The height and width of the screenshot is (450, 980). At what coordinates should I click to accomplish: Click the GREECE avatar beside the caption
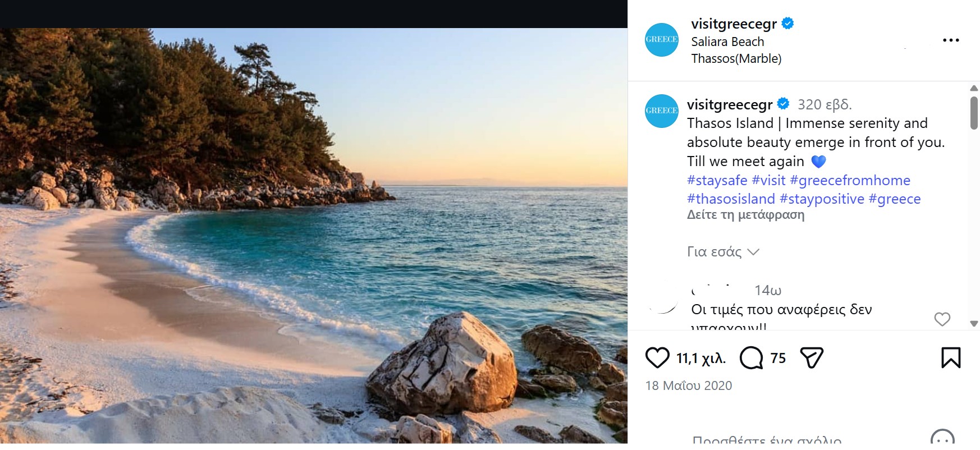(x=662, y=111)
